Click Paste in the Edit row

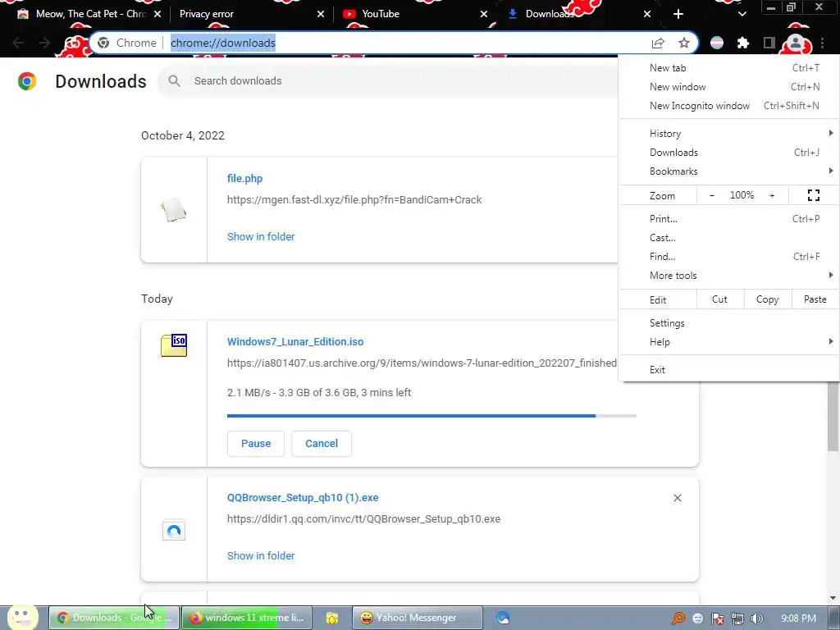[815, 299]
